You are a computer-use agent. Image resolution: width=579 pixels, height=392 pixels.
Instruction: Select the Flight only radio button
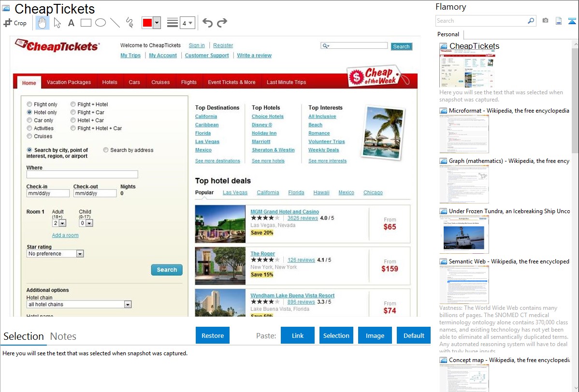click(x=29, y=104)
